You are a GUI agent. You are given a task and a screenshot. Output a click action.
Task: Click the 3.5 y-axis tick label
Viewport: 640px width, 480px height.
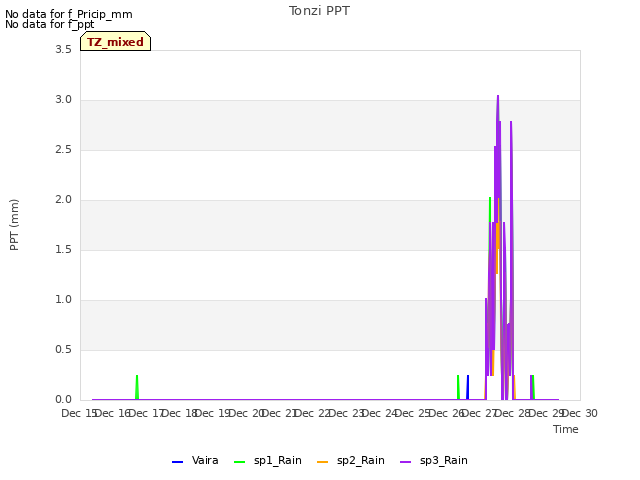(x=63, y=49)
